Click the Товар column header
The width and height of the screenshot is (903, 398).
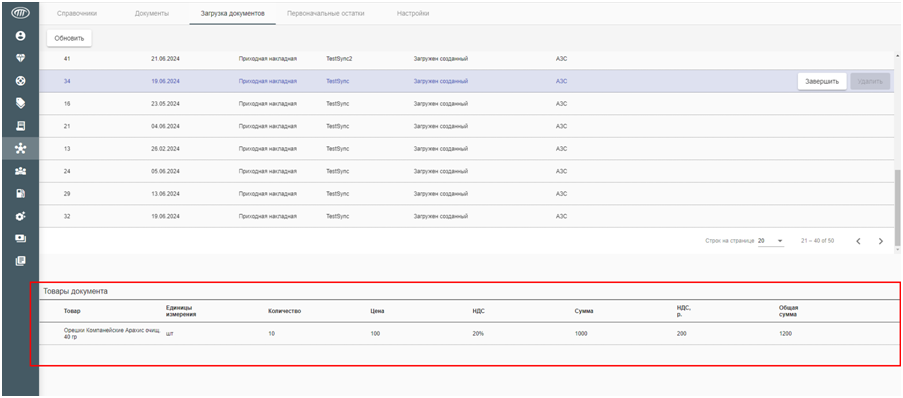coord(72,311)
